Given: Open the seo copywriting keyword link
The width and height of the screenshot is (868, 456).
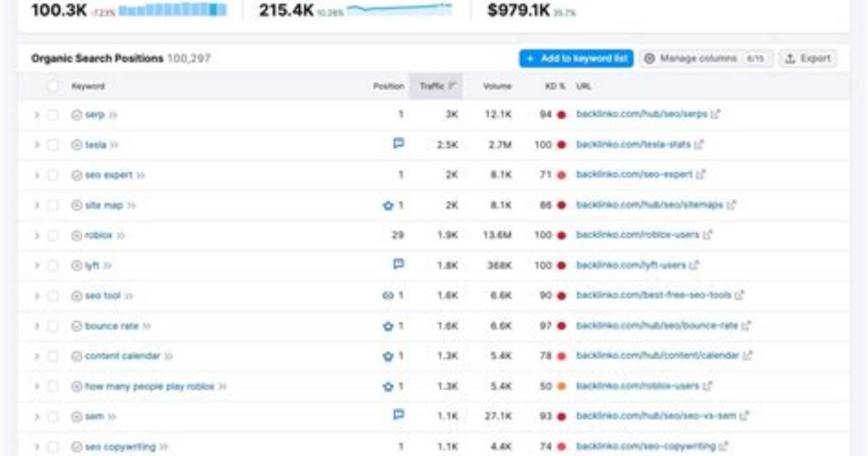Looking at the screenshot, I should tap(120, 447).
